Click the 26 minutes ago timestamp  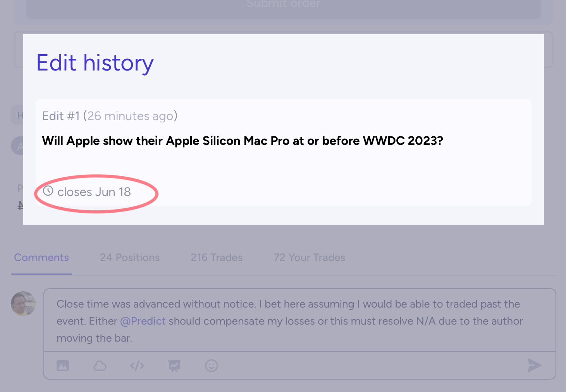click(x=130, y=116)
